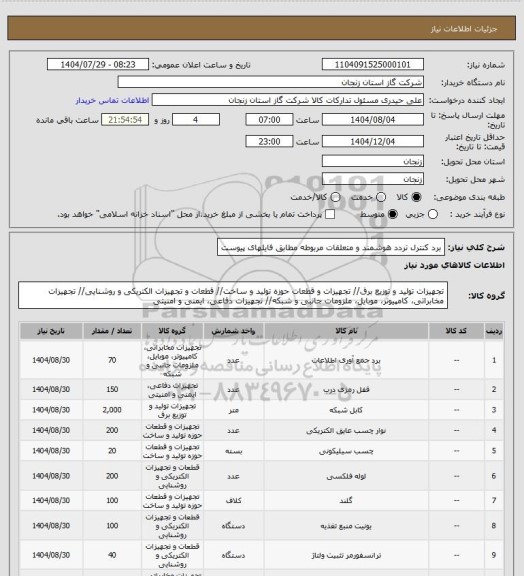Click item name لوله فلکسی

coord(346,476)
